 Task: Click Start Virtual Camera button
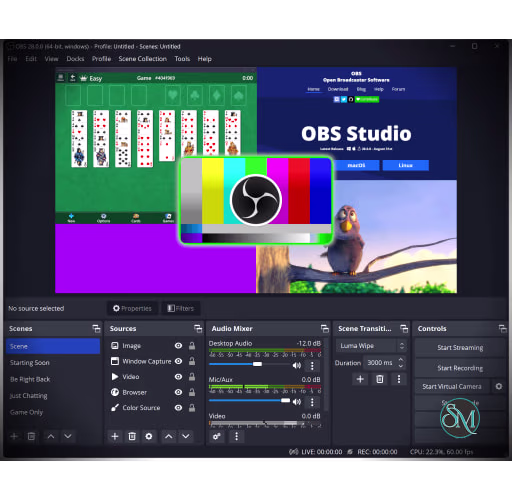pyautogui.click(x=452, y=386)
